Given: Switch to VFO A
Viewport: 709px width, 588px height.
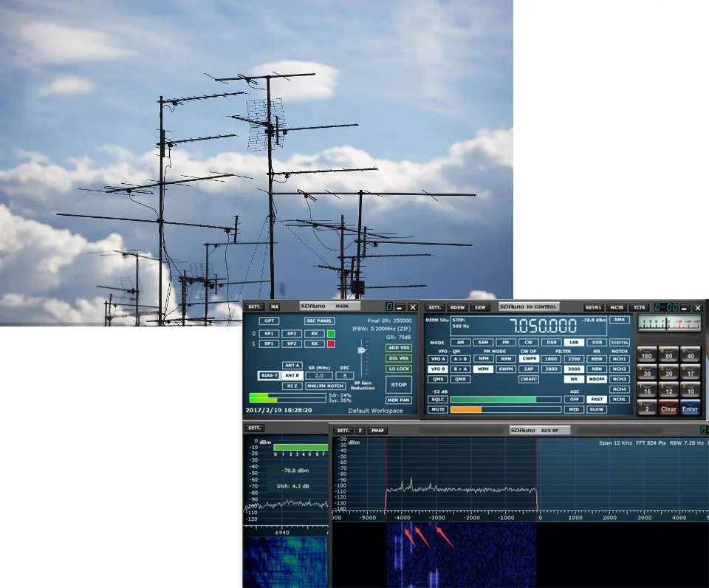Looking at the screenshot, I should click(x=438, y=359).
